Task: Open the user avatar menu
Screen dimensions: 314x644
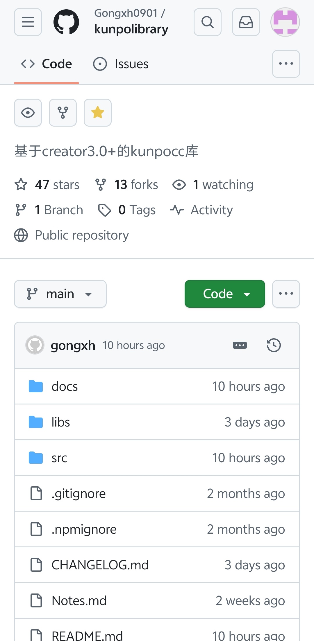Action: coord(285,22)
